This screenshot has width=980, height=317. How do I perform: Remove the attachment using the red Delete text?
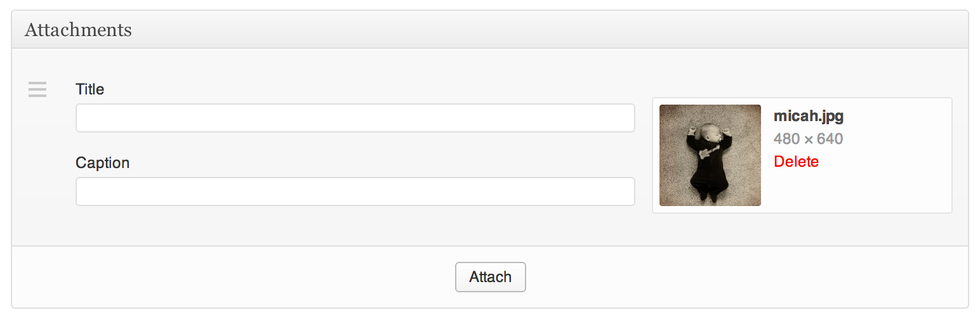point(796,162)
